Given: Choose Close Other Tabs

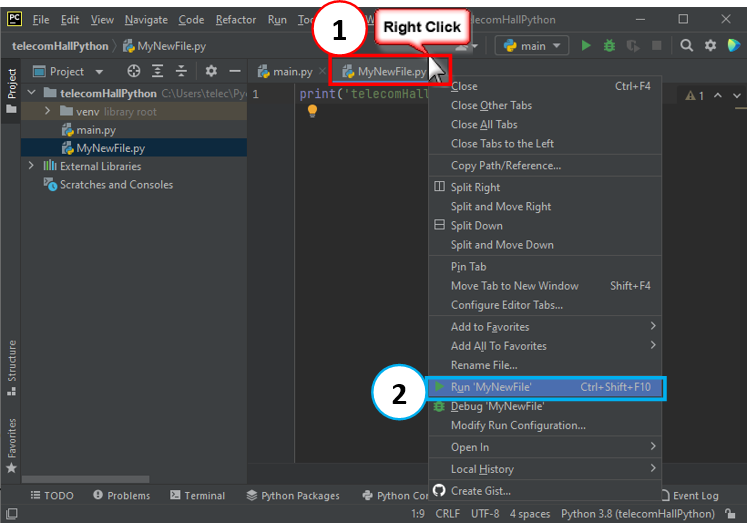Looking at the screenshot, I should (x=545, y=105).
